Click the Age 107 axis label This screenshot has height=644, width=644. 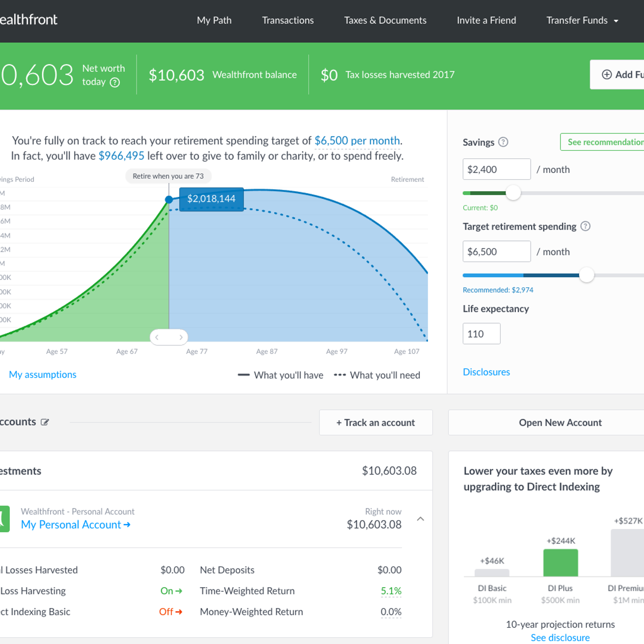click(x=407, y=351)
